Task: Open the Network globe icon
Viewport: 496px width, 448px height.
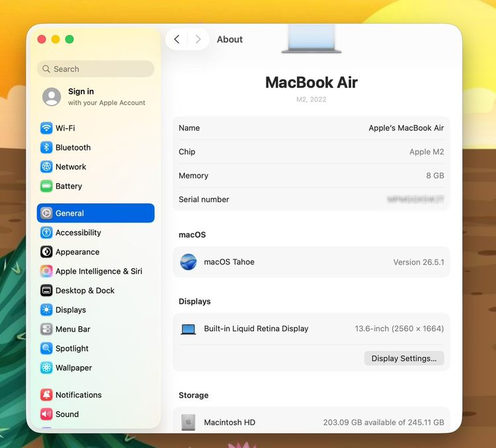Action: point(46,167)
